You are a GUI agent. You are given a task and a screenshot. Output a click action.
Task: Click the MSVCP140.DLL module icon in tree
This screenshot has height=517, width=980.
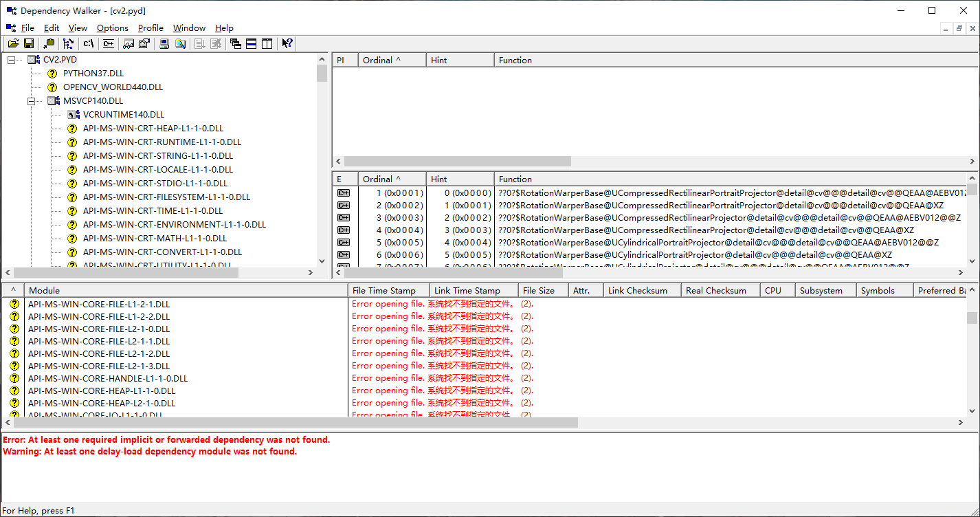[54, 101]
